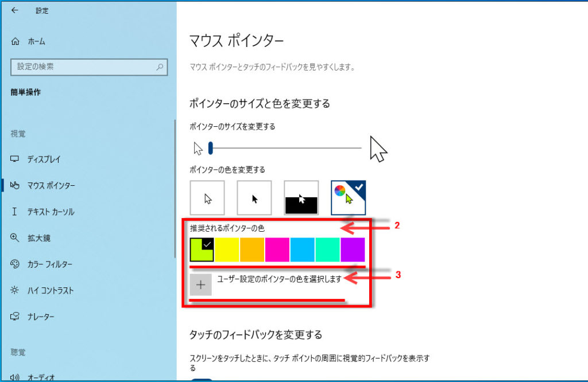588x382 pixels.
Task: Click the back arrow in Settings
Action: pos(15,10)
